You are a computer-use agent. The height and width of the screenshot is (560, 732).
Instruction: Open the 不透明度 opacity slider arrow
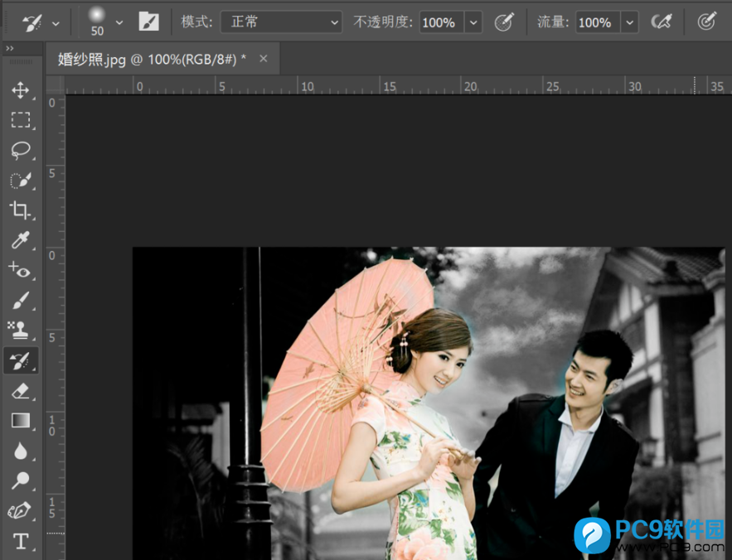tap(473, 22)
